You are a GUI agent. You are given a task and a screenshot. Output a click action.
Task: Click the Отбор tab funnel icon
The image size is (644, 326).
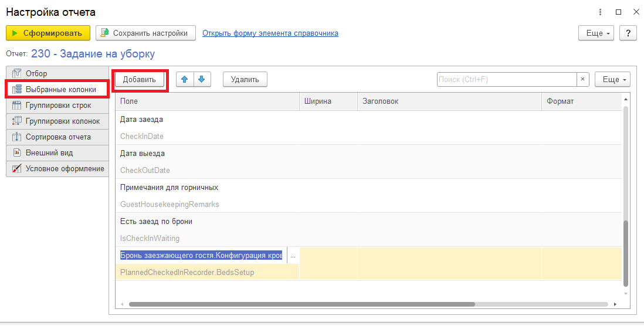[16, 73]
